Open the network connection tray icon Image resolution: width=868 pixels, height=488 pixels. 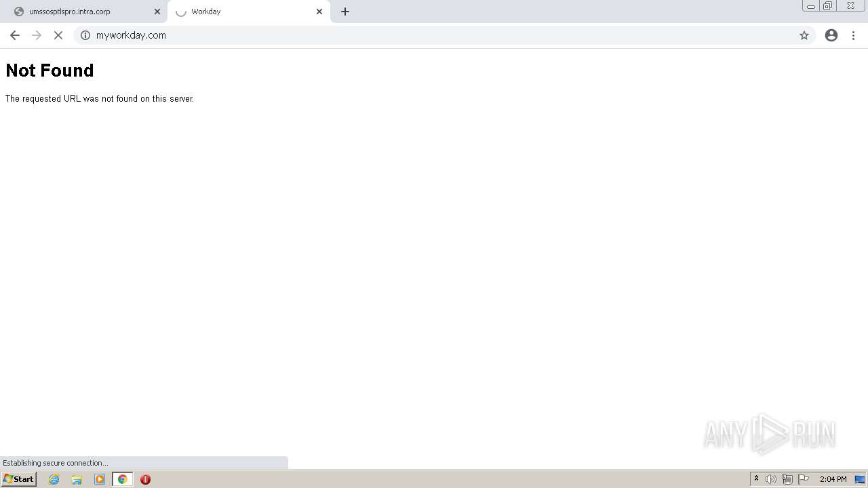click(x=787, y=479)
